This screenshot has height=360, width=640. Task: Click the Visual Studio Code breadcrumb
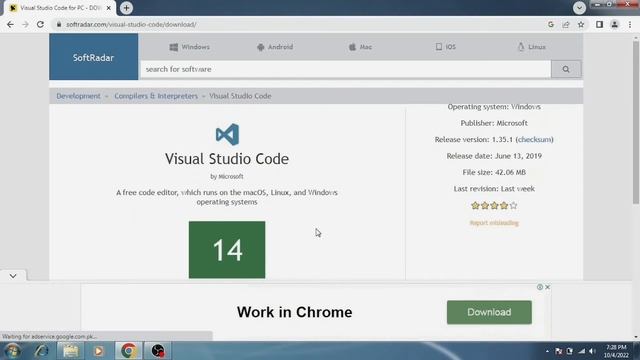[240, 96]
